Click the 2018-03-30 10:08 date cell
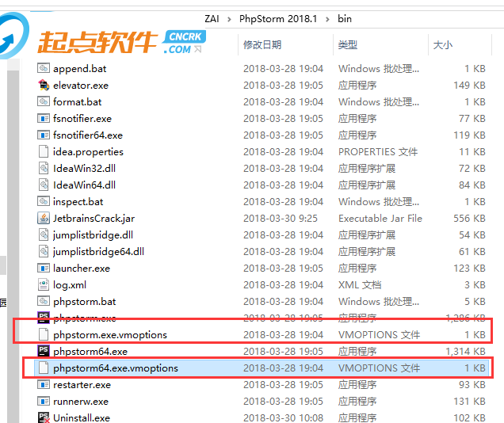504x423 pixels. point(283,418)
